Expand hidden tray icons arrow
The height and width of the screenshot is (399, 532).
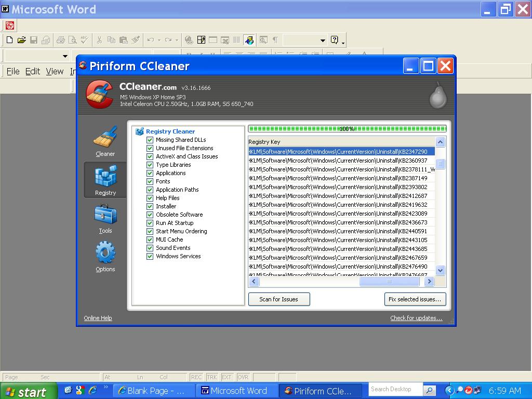(x=449, y=391)
